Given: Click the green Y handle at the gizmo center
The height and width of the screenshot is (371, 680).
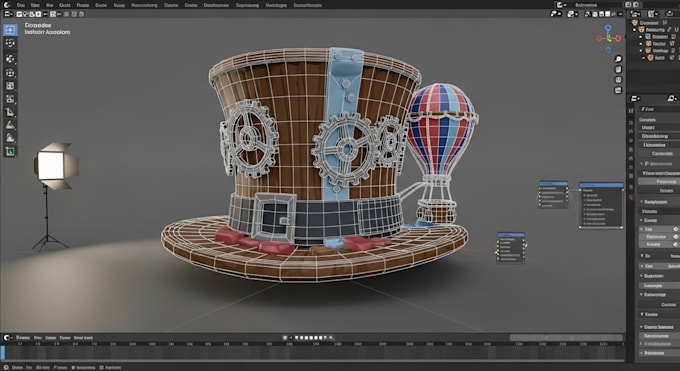Looking at the screenshot, I should click(608, 39).
